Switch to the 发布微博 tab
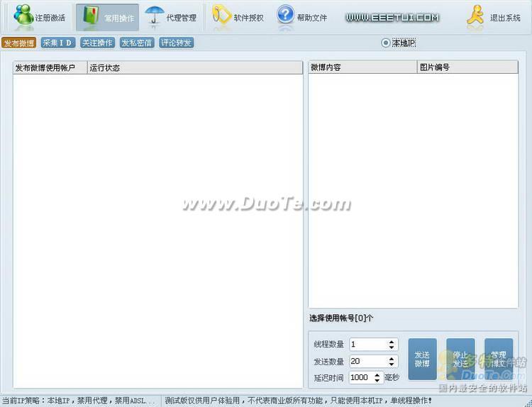Screen dimensions: 532x407 (19, 43)
